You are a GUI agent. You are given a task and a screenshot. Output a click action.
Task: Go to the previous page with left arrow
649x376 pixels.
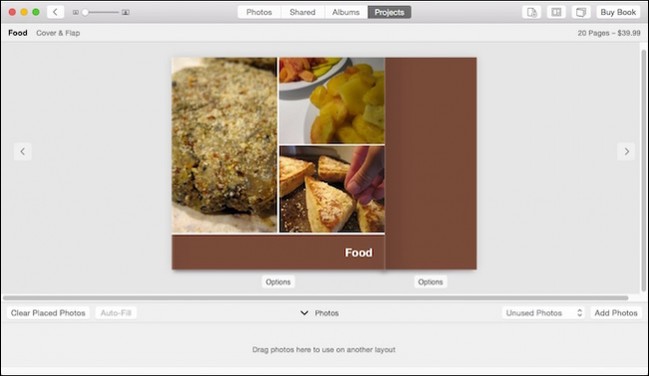tap(23, 152)
